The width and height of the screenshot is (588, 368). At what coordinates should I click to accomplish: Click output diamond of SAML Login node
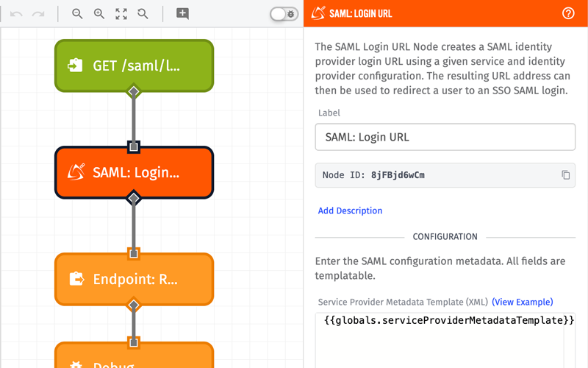pos(134,198)
